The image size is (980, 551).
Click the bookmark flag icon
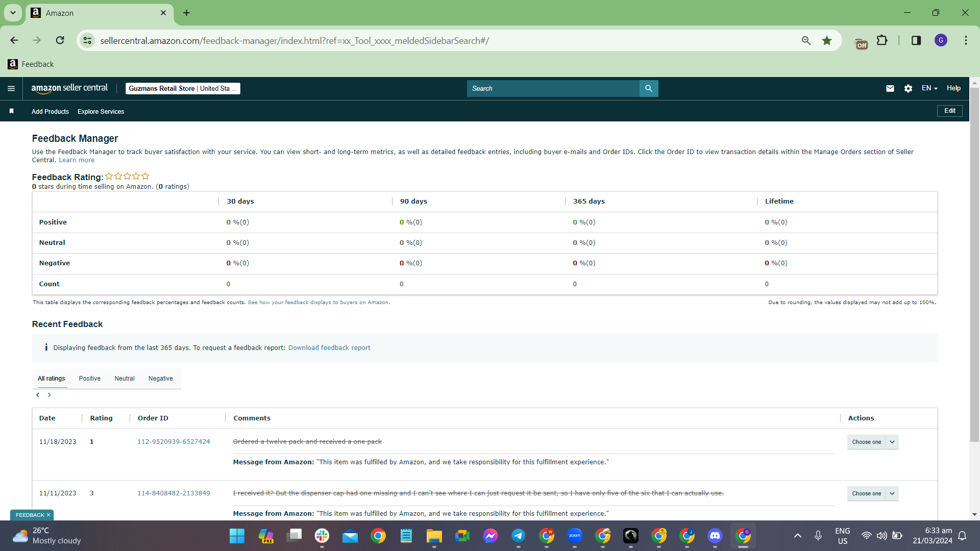tap(11, 111)
